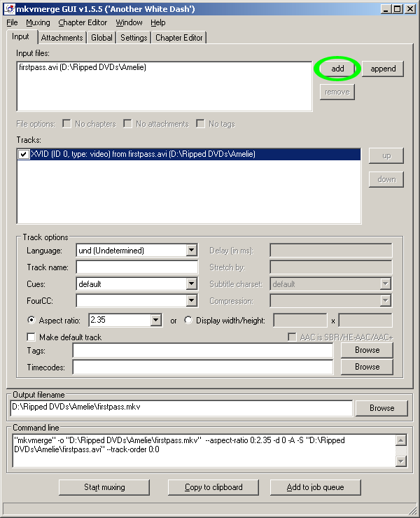Click Add to job queue button
Viewport: 420px width, 518px height.
315,487
